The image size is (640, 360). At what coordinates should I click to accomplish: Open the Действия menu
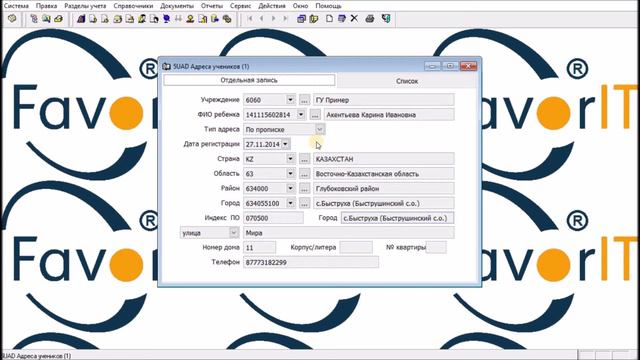(x=272, y=6)
